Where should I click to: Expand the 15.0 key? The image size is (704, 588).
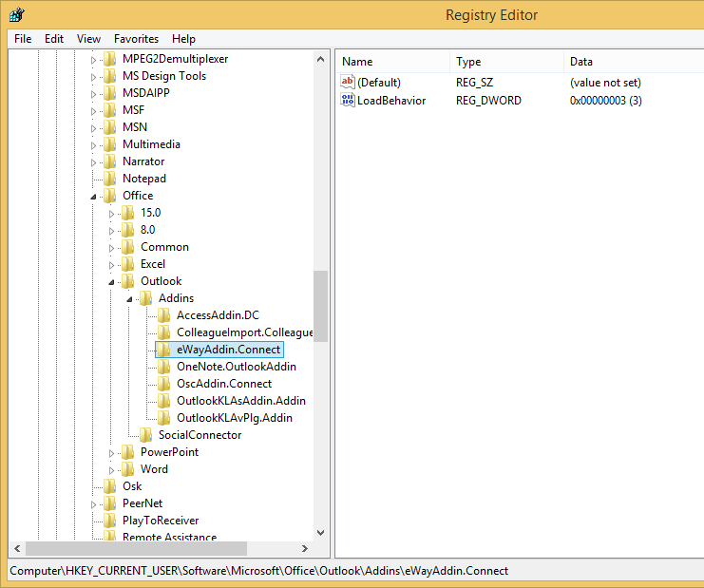[111, 214]
